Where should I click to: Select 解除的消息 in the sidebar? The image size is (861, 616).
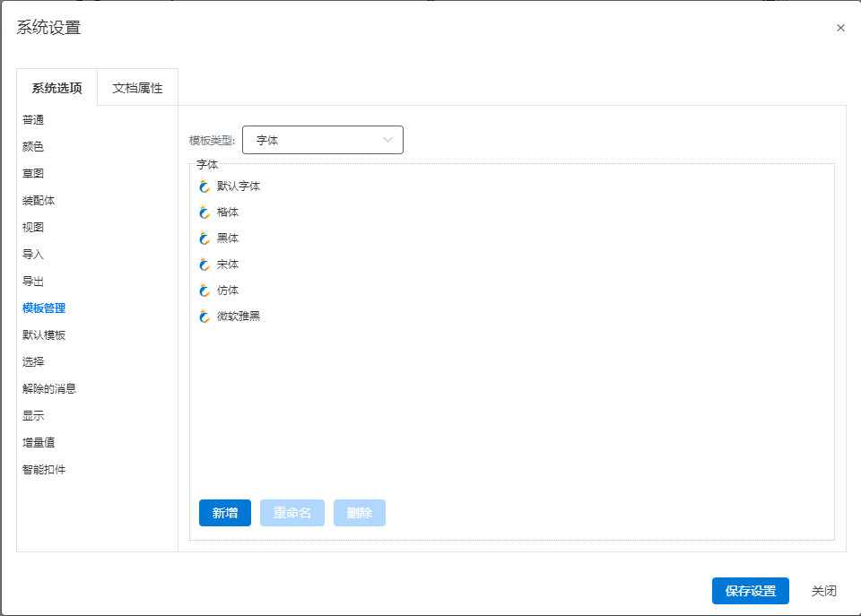(49, 389)
